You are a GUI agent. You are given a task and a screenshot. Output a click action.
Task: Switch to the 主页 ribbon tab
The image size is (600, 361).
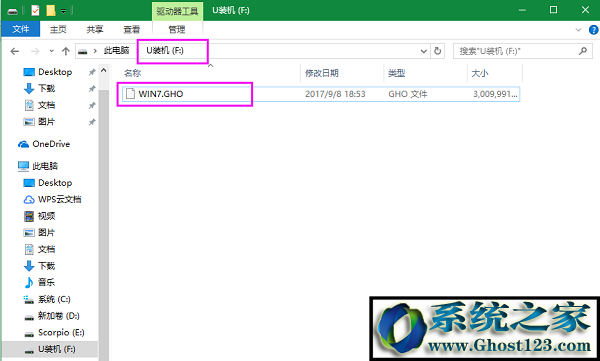click(58, 29)
